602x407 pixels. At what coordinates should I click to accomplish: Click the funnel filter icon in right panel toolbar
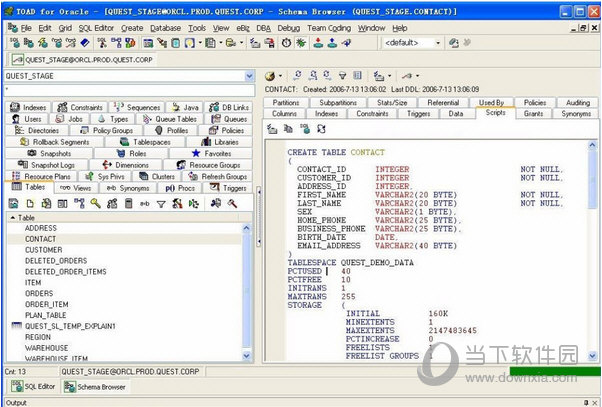coord(342,76)
